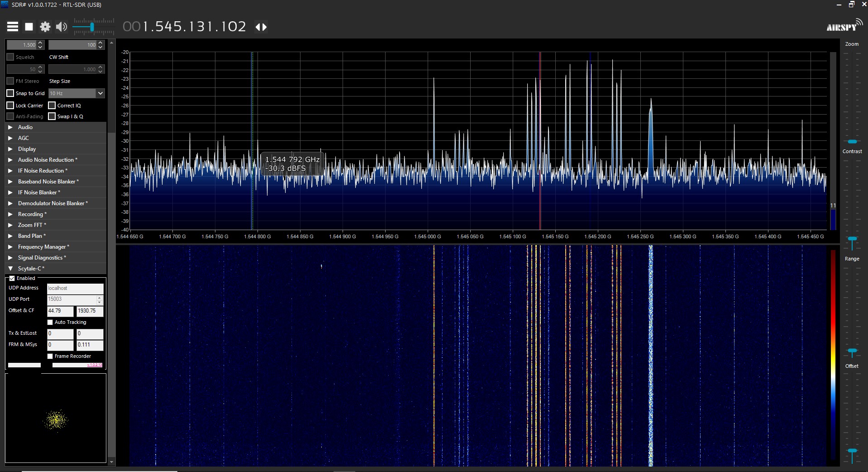Image resolution: width=868 pixels, height=472 pixels.
Task: Click the SDR# icon in the title bar
Action: [x=5, y=5]
